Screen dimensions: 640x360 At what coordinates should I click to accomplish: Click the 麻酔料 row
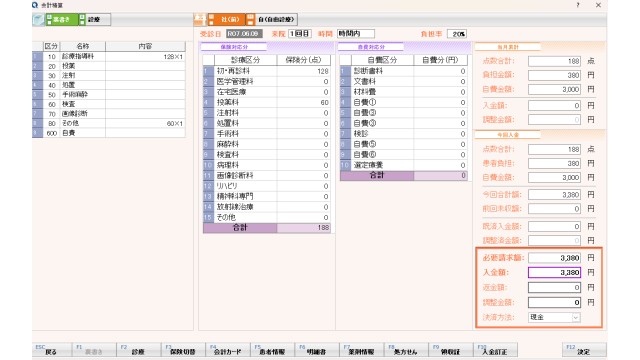267,144
